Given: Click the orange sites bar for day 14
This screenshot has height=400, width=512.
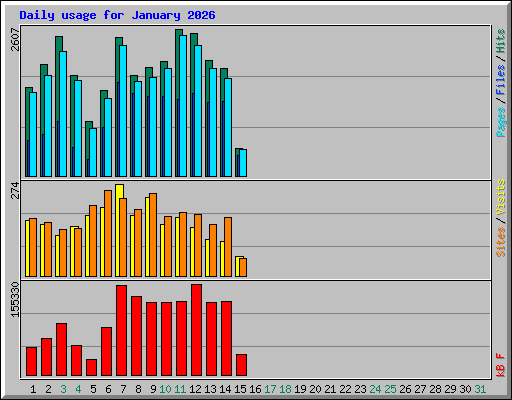Looking at the screenshot, I should [x=228, y=247].
